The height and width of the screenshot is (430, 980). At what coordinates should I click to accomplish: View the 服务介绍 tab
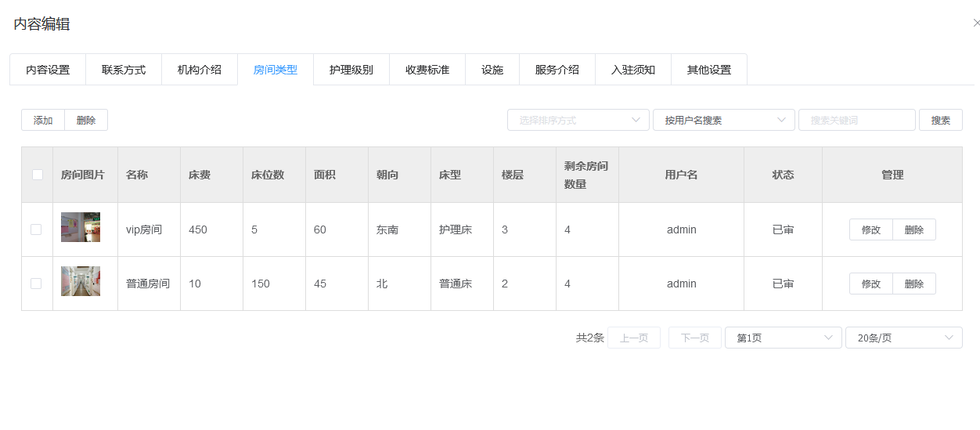coord(557,70)
